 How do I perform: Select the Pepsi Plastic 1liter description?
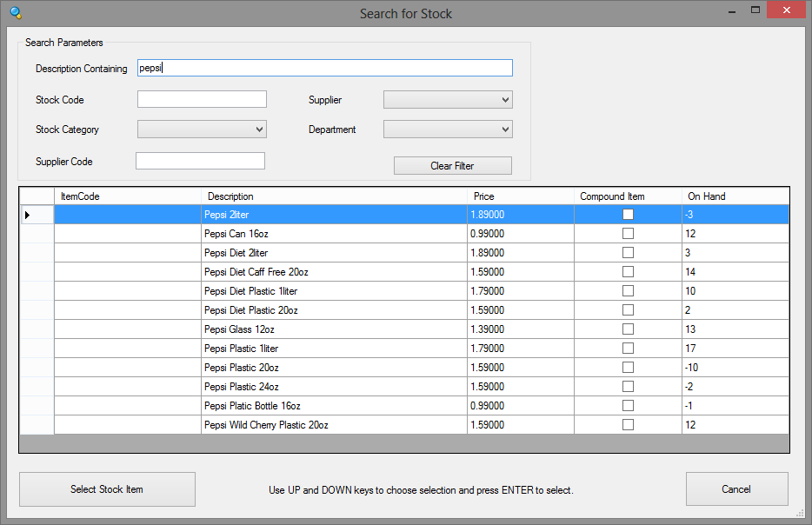point(334,349)
